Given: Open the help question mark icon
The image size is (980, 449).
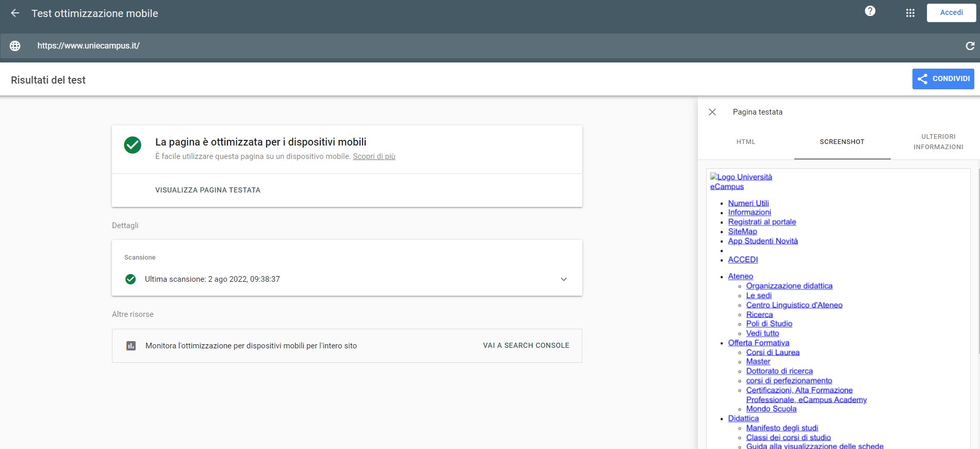Looking at the screenshot, I should [x=870, y=11].
